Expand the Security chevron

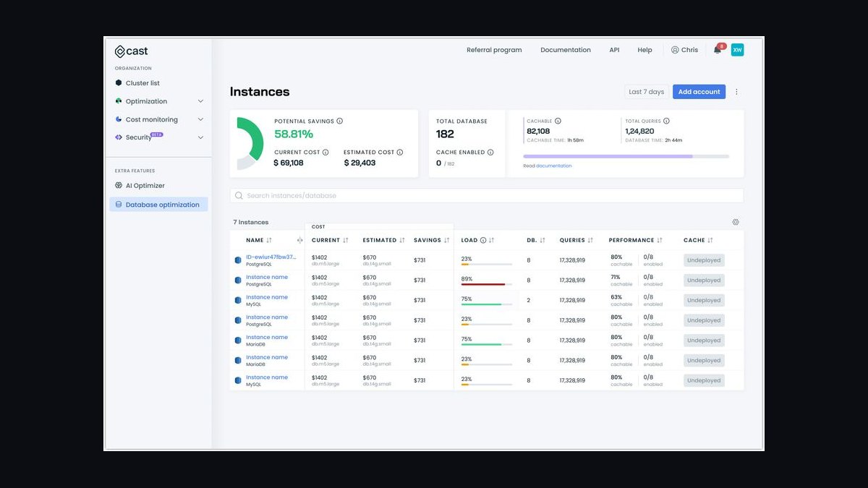[200, 137]
